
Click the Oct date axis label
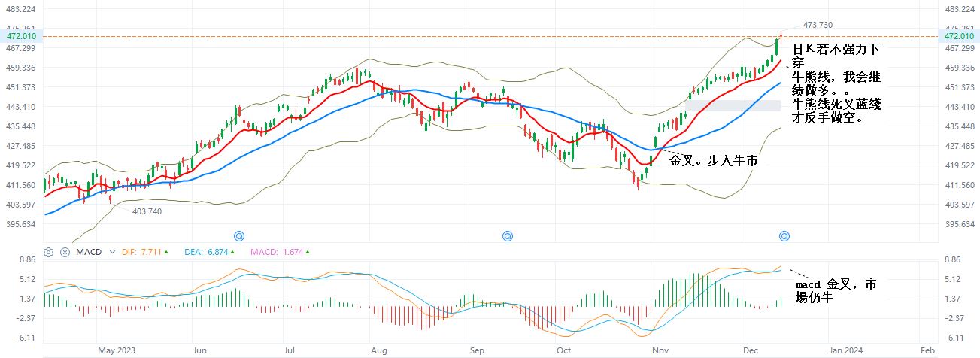563,350
